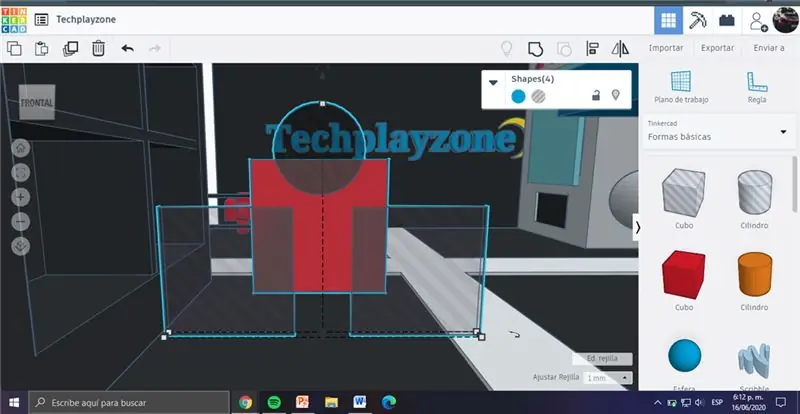Delete selection with trash icon
The image size is (800, 414).
point(98,48)
